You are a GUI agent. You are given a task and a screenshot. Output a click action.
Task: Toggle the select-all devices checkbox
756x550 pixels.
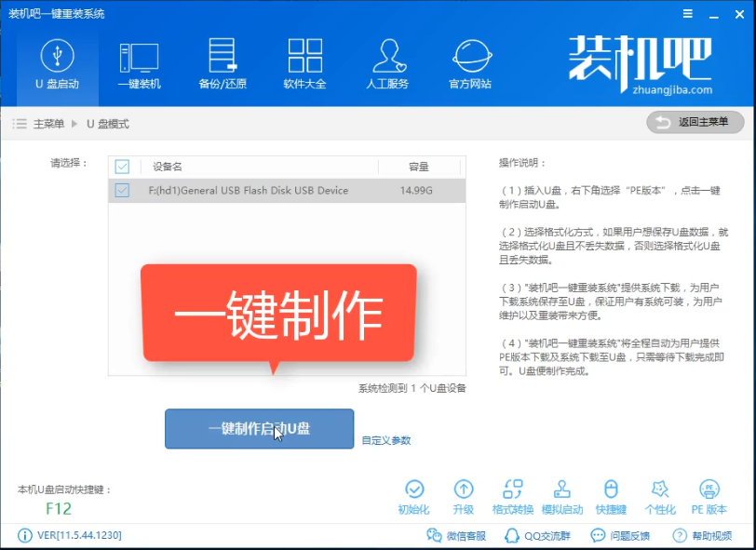tap(120, 166)
